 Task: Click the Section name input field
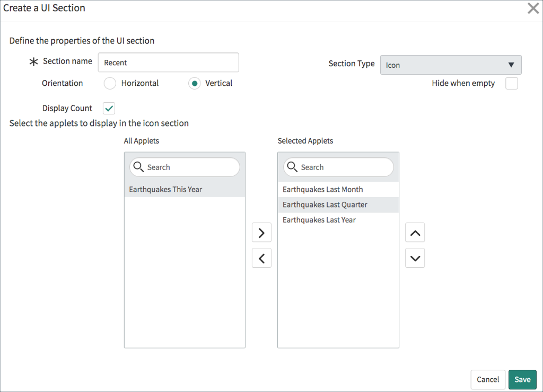tap(168, 62)
